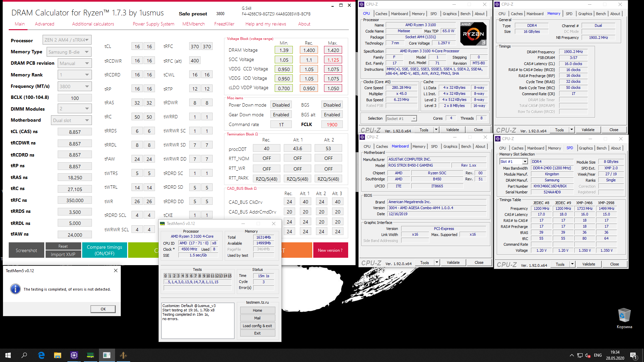
Task: Open the Memory Type dropdown
Action: pos(69,52)
